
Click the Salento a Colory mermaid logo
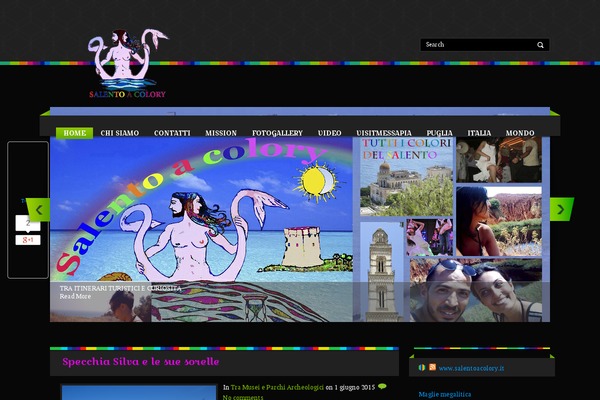point(128,64)
